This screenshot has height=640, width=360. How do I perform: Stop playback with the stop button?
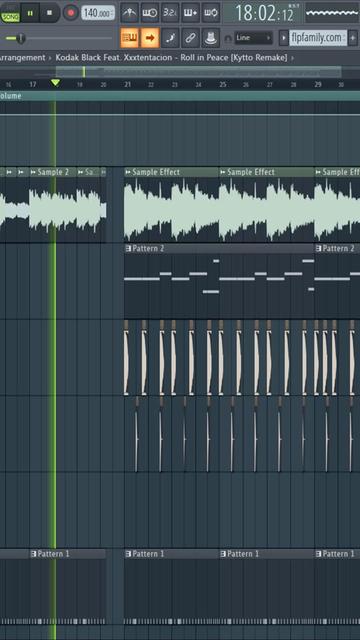(50, 13)
